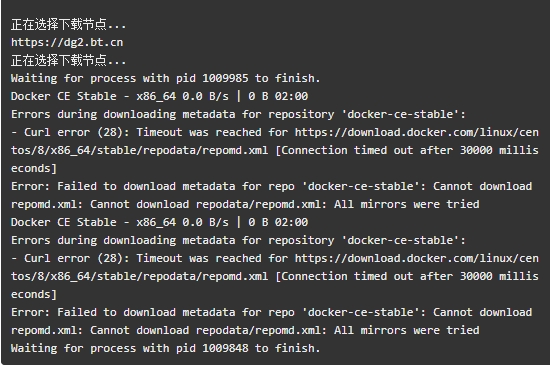Click the first 'Errors during downloading metadata' line
550x365 pixels.
pyautogui.click(x=238, y=114)
